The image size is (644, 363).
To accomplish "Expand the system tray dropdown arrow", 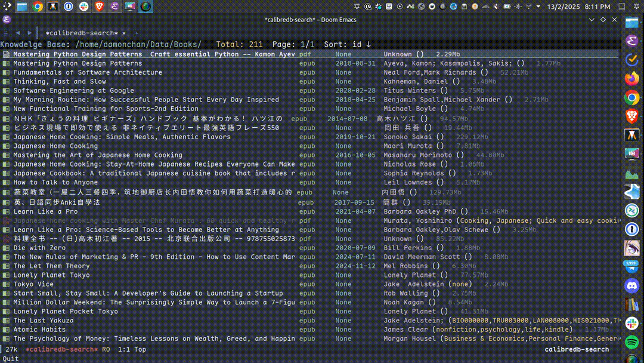I will tap(537, 7).
